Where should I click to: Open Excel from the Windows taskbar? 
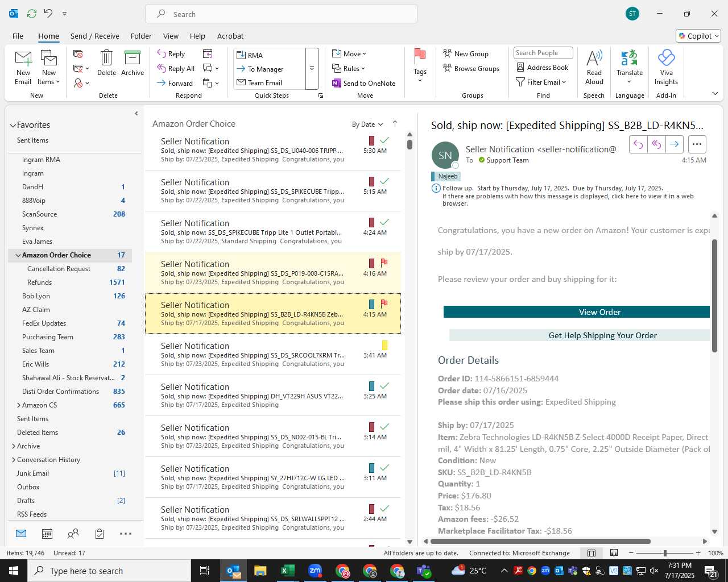click(288, 571)
